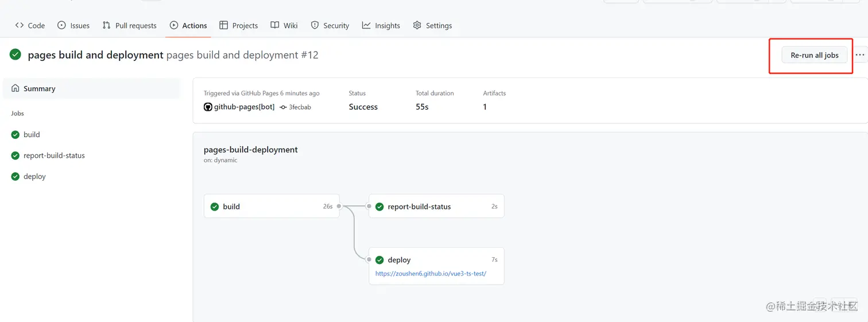Select the deploy job in sidebar
This screenshot has height=322, width=868.
pos(34,177)
